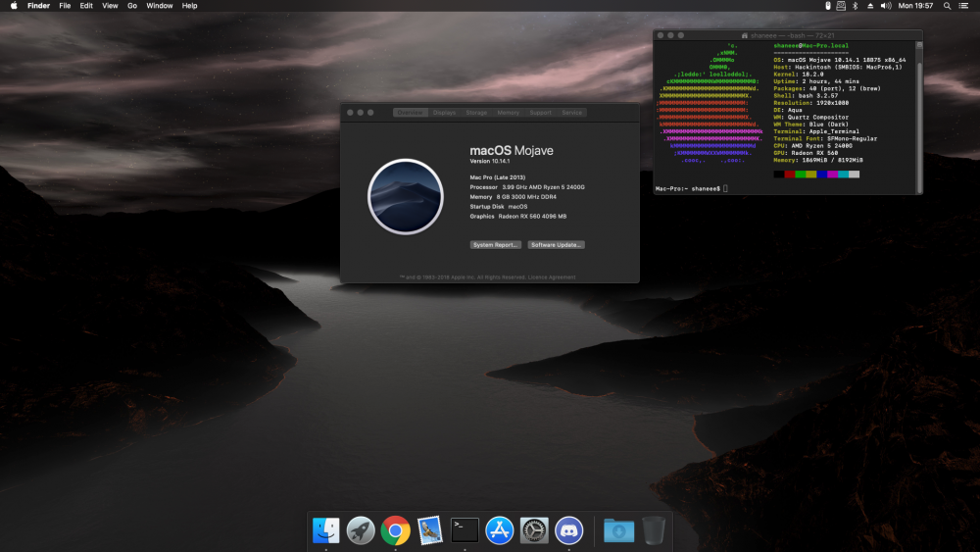Open the Edit menu
The height and width of the screenshot is (552, 980).
86,6
